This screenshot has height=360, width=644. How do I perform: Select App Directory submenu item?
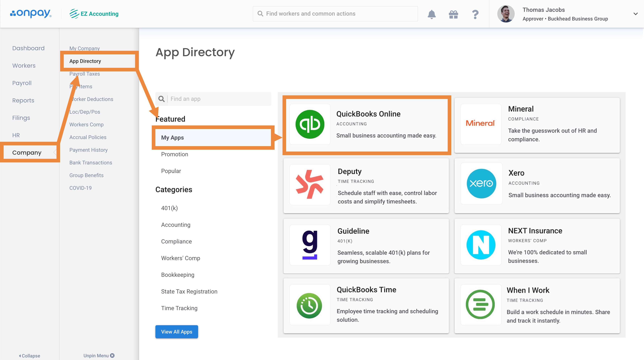(85, 61)
